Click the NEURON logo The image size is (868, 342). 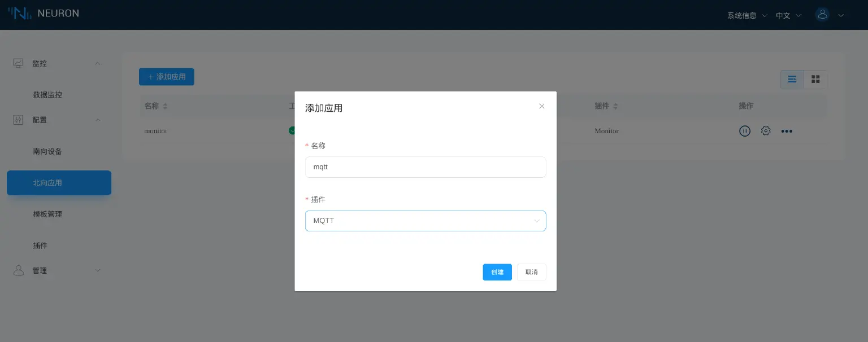click(44, 13)
